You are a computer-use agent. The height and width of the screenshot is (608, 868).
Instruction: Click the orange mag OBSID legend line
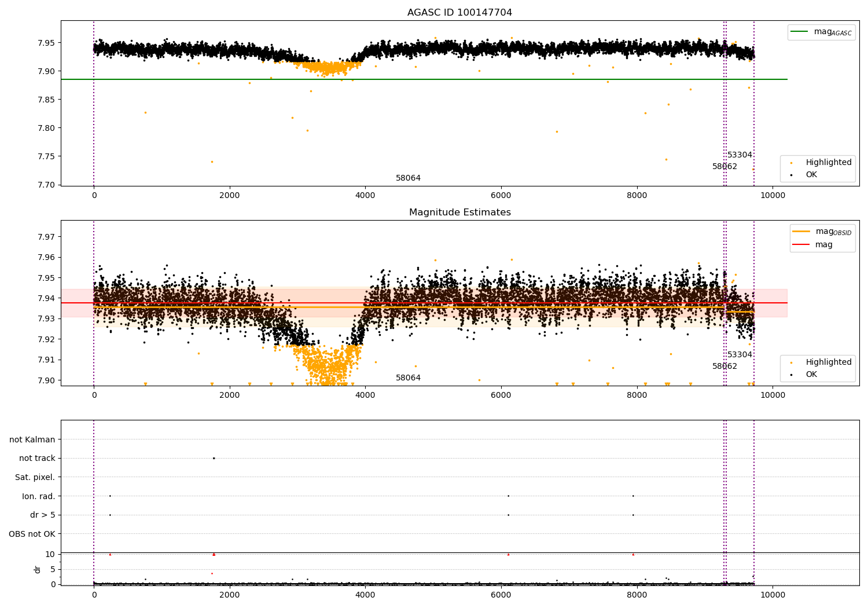pyautogui.click(x=801, y=232)
